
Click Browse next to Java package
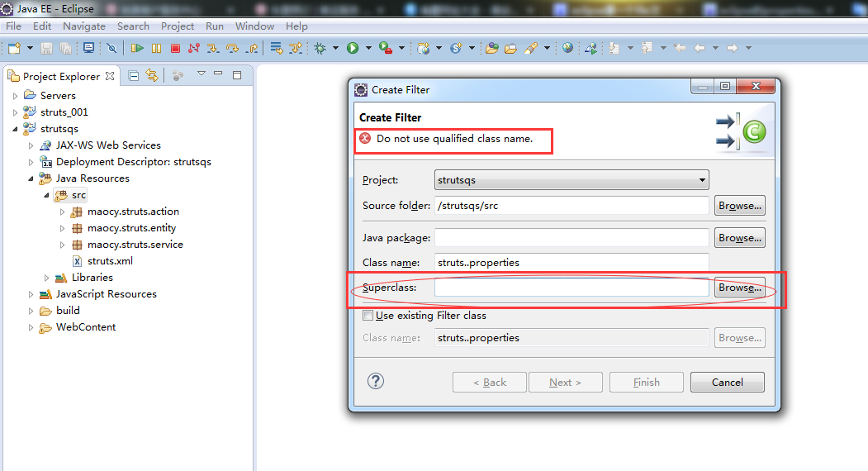[x=739, y=238]
